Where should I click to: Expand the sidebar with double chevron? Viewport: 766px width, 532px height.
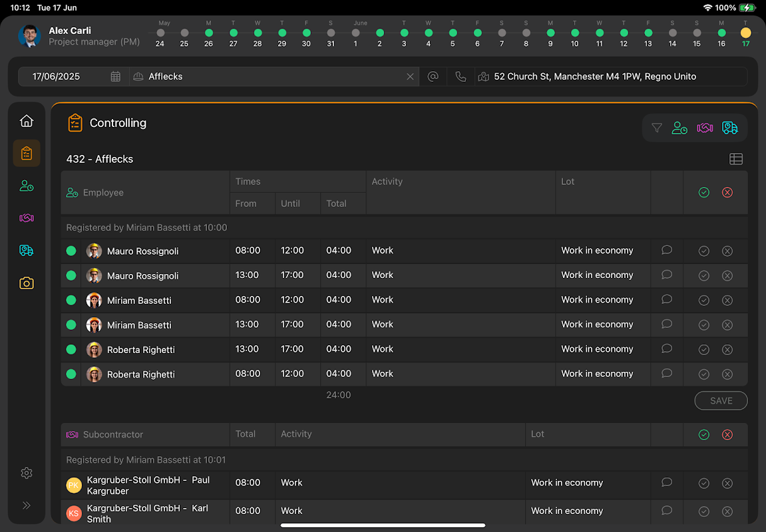click(27, 505)
